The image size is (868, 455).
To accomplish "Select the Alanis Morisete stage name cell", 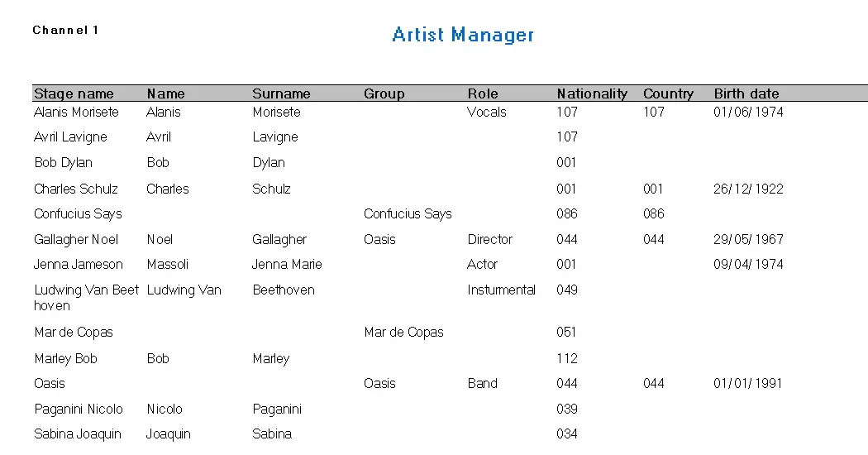I will [76, 112].
